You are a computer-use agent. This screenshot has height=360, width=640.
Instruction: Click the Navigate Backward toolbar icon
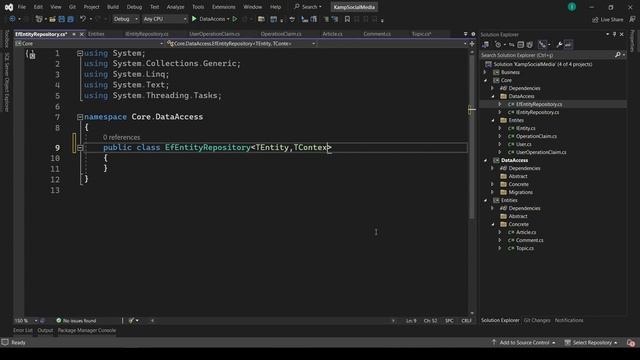tap(12, 19)
